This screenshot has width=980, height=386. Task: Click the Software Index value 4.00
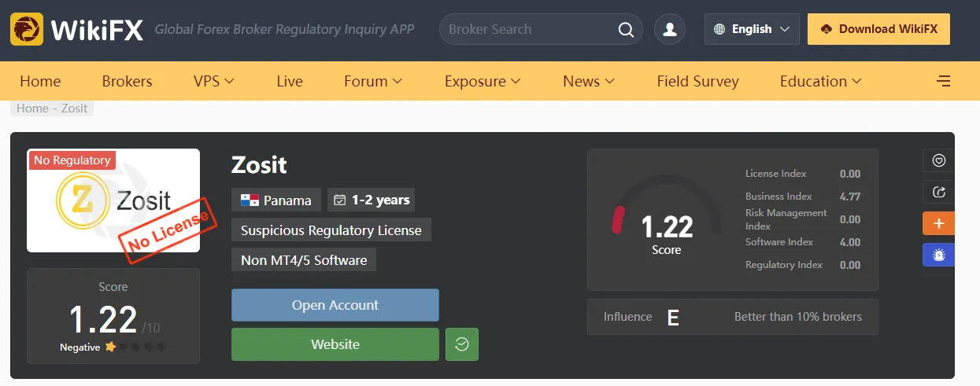(x=850, y=242)
